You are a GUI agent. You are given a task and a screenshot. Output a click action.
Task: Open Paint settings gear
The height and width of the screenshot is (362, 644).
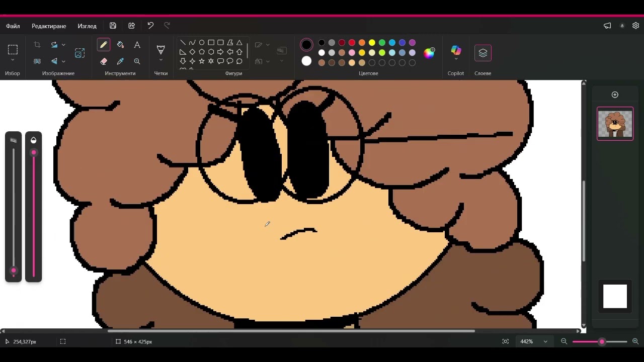(635, 26)
